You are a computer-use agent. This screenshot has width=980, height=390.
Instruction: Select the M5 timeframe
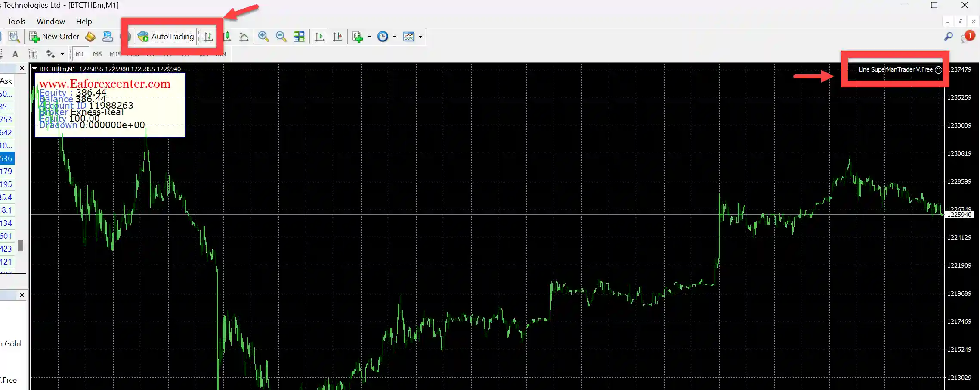(x=97, y=54)
